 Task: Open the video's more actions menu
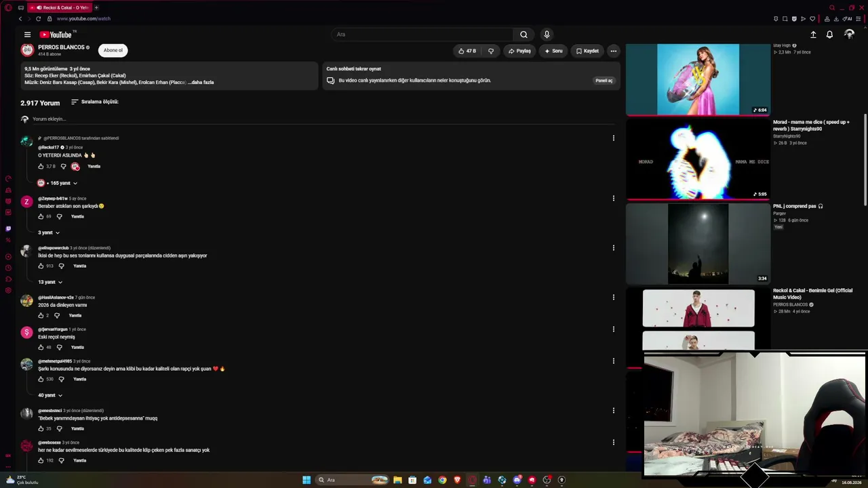point(613,51)
